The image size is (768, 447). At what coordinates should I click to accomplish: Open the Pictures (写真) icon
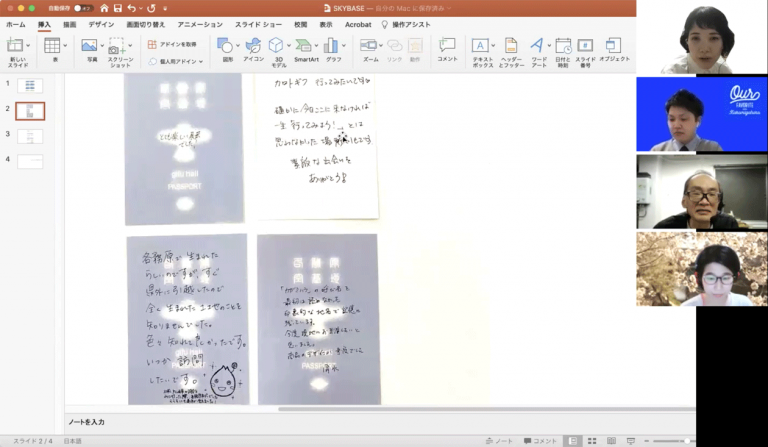tap(89, 45)
